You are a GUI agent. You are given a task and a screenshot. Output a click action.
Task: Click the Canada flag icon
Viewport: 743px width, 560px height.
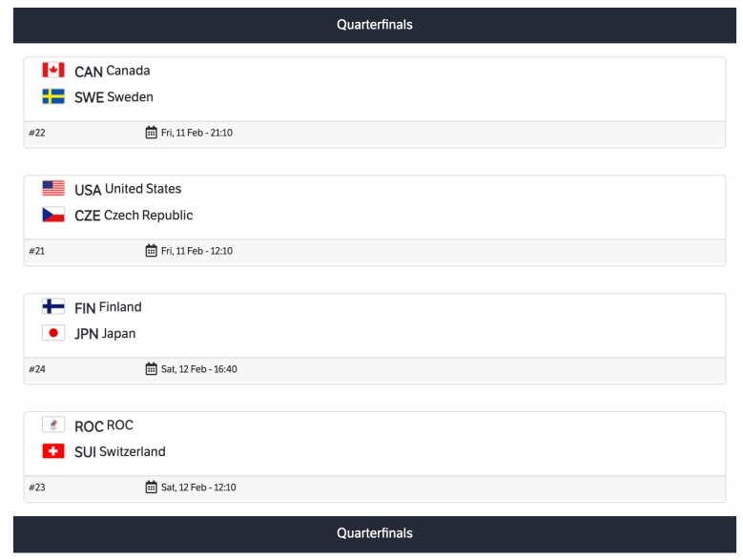[53, 71]
